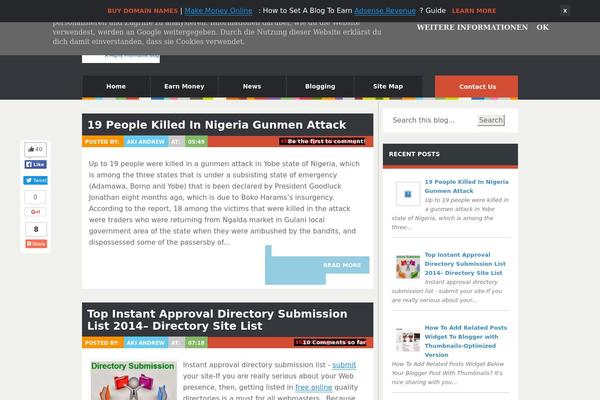Image resolution: width=600 pixels, height=400 pixels.
Task: Click the BUY DOMAIN NAMES link
Action: pos(142,11)
